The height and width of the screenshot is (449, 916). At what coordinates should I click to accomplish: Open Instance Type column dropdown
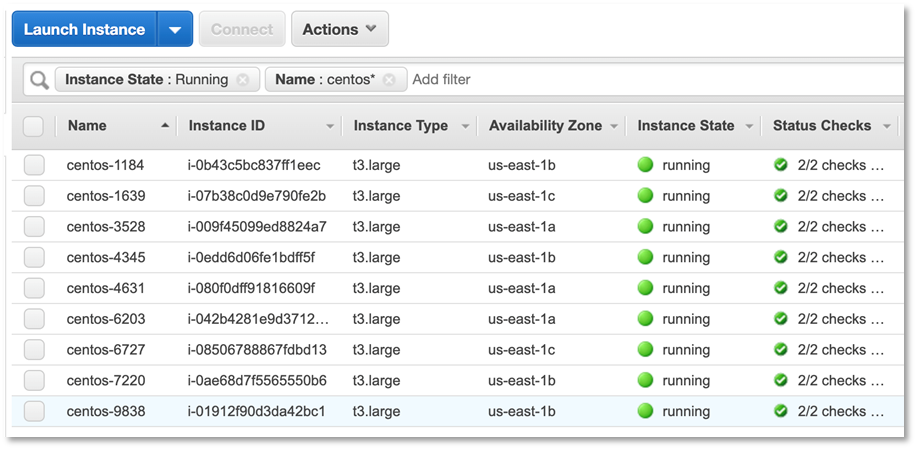pos(466,126)
